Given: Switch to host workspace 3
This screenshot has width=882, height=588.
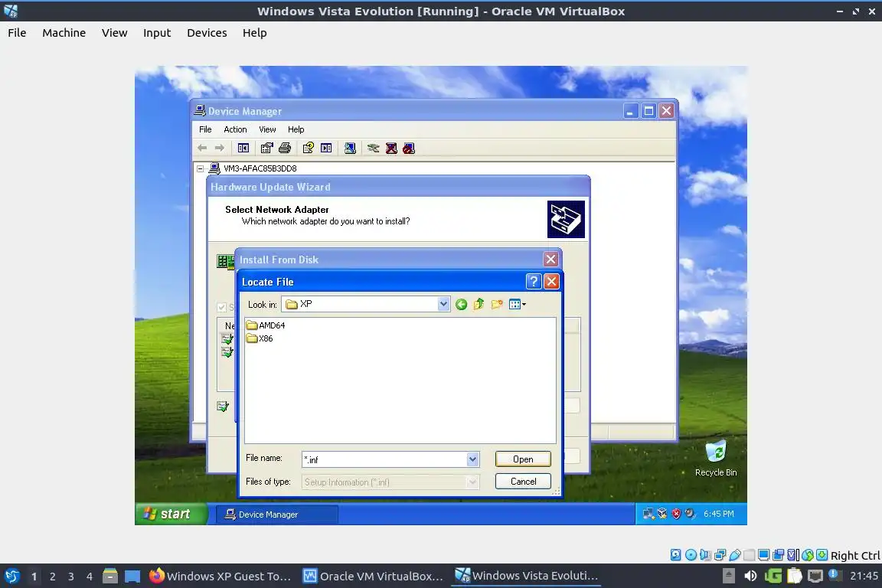Looking at the screenshot, I should 71,577.
